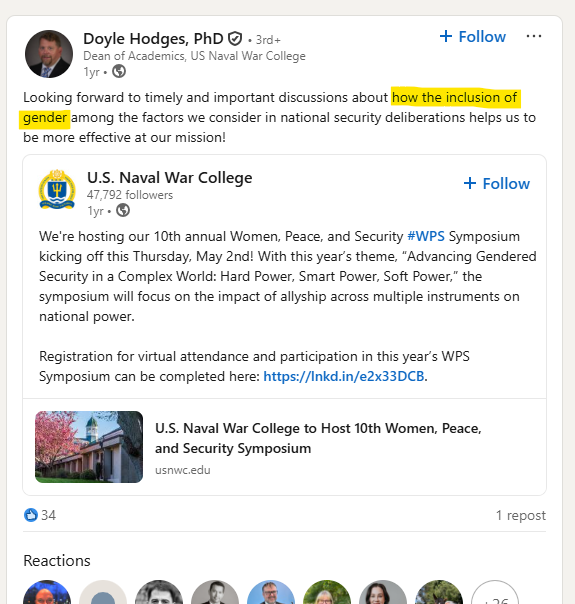Follow U.S. Naval War College
Image resolution: width=575 pixels, height=604 pixels.
(497, 183)
